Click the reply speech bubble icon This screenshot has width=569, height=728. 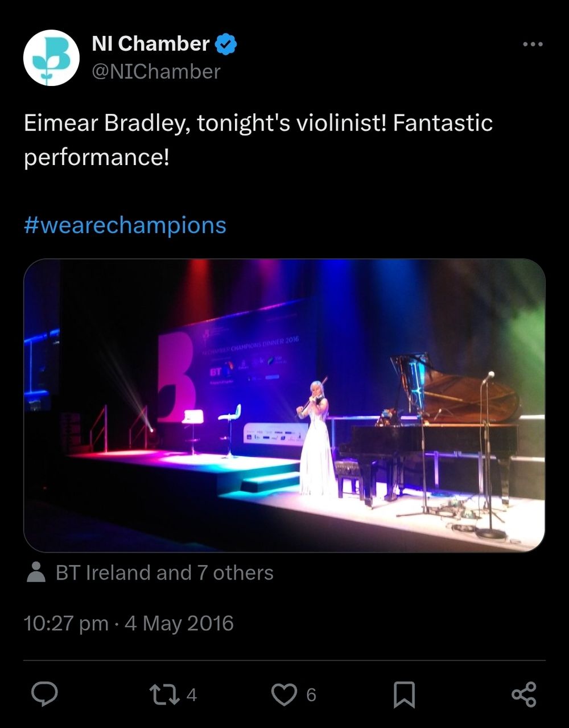[x=44, y=694]
